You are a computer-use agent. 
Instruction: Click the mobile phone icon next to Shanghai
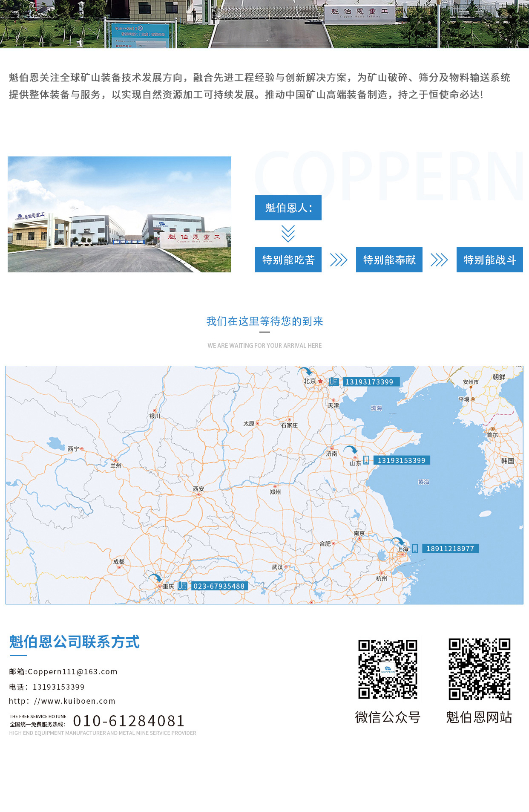point(415,549)
